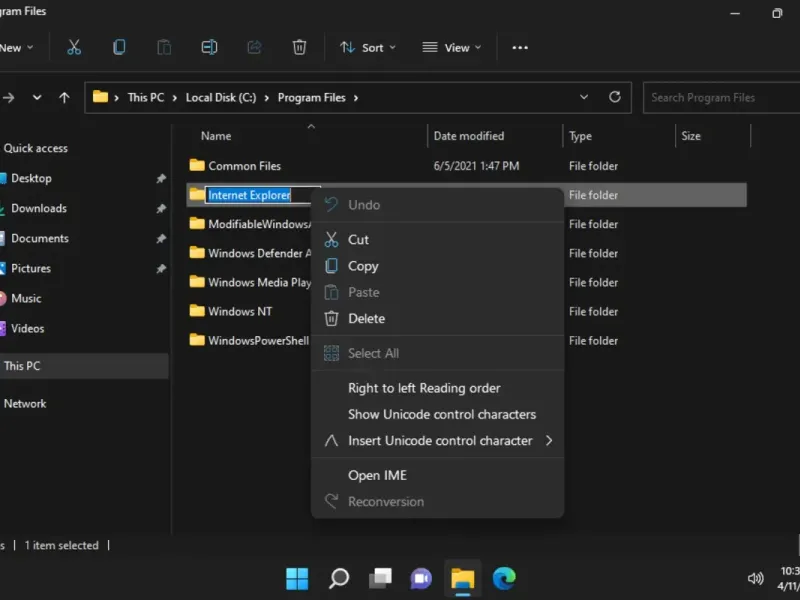
Task: Open the Sort dropdown menu
Action: tap(368, 47)
